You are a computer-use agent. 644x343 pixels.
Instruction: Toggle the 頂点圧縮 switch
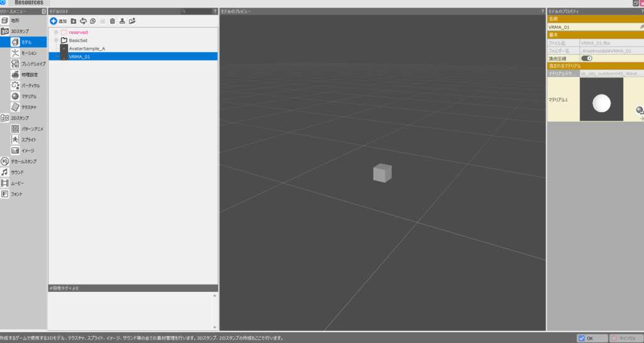[586, 59]
